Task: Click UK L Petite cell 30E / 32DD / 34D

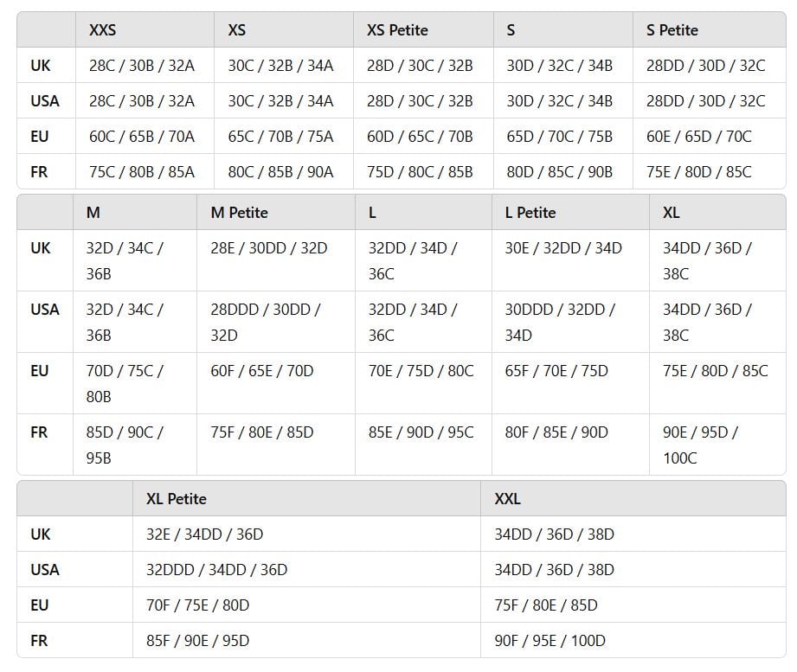Action: 570,260
